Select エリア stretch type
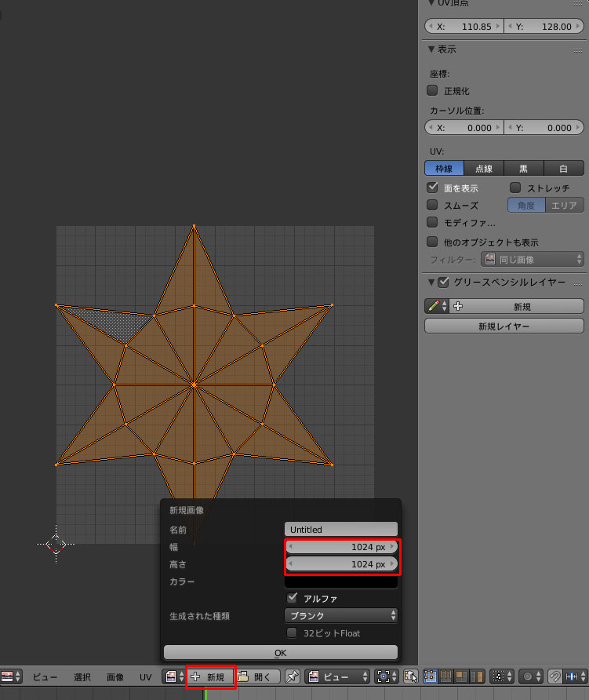Image resolution: width=589 pixels, height=700 pixels. click(x=565, y=205)
